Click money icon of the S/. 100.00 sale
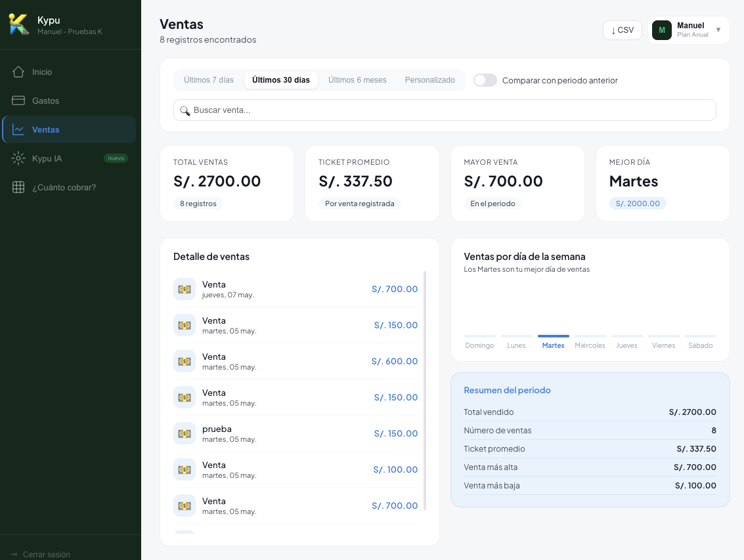 pos(184,469)
